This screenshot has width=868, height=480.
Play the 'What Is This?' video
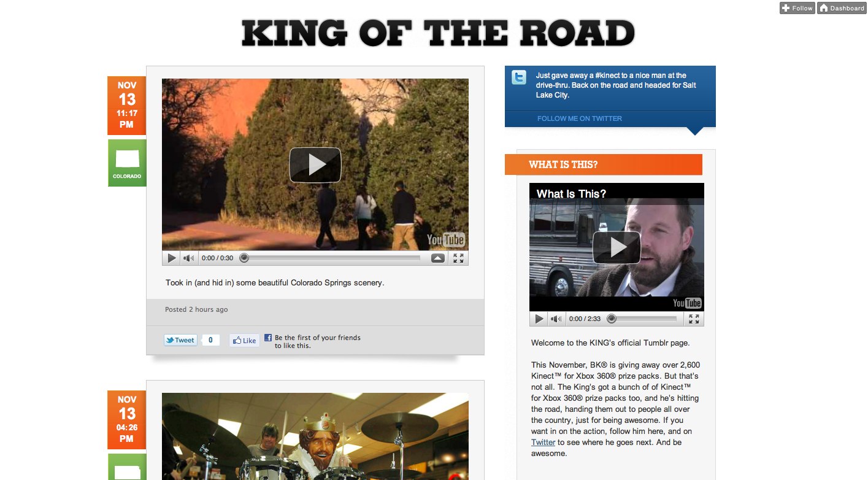[x=616, y=247]
